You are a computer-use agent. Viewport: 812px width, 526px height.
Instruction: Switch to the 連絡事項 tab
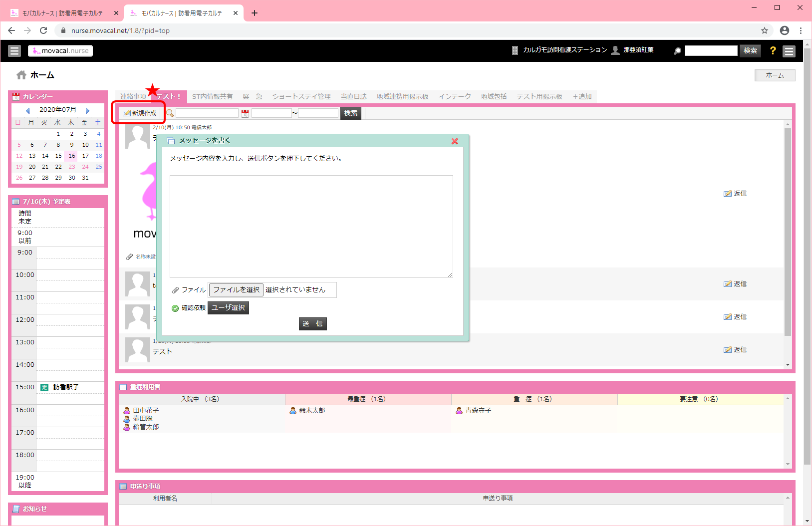tap(133, 97)
